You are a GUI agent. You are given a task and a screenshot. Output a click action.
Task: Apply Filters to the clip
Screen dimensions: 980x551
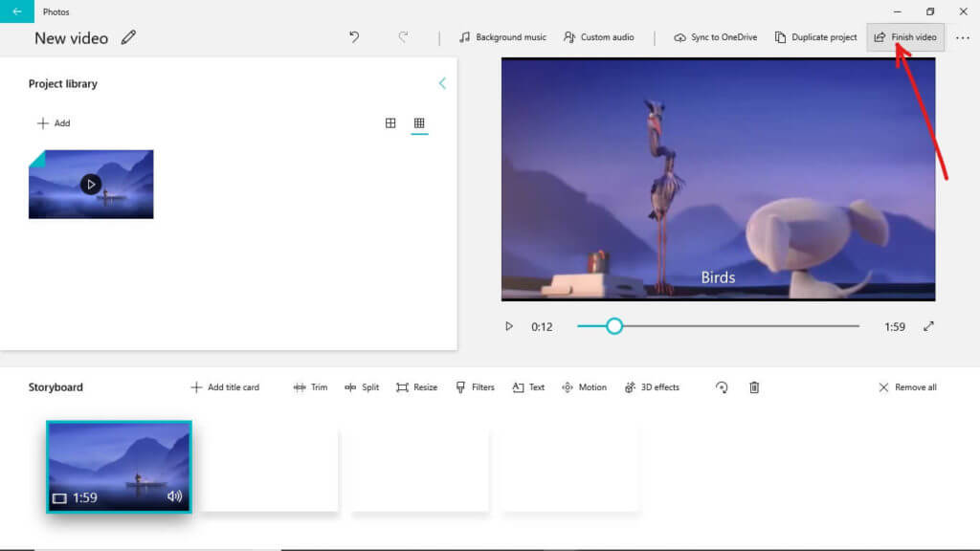coord(475,387)
